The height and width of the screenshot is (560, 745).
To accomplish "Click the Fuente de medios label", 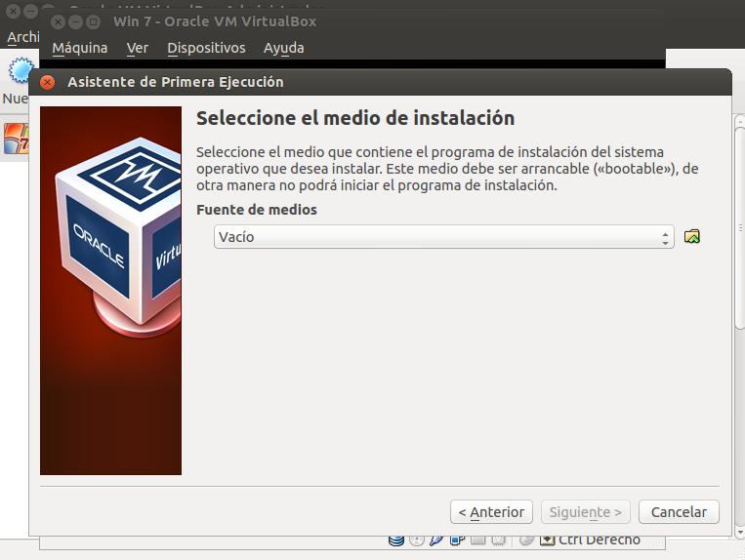I will click(x=257, y=210).
